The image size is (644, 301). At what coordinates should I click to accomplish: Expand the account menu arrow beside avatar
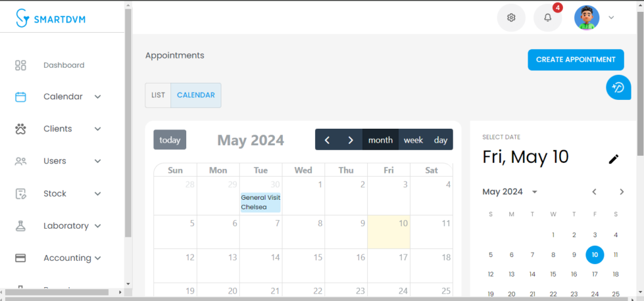pyautogui.click(x=611, y=17)
